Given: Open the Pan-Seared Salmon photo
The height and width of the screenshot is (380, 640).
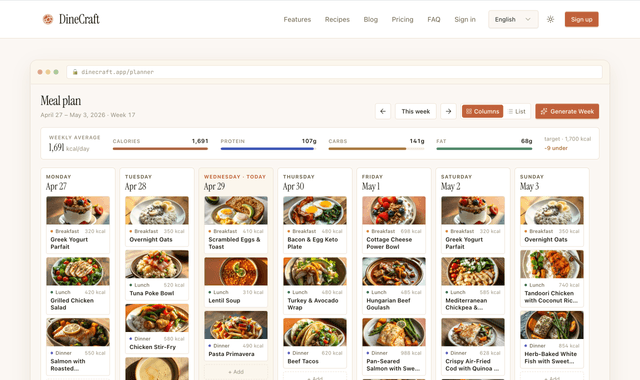Looking at the screenshot, I should click(x=394, y=332).
